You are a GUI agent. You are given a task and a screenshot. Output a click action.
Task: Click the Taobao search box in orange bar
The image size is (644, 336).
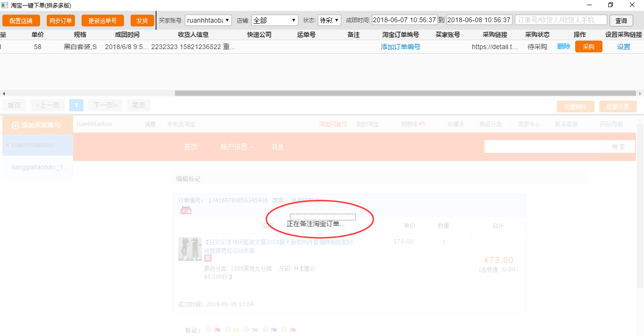point(543,147)
